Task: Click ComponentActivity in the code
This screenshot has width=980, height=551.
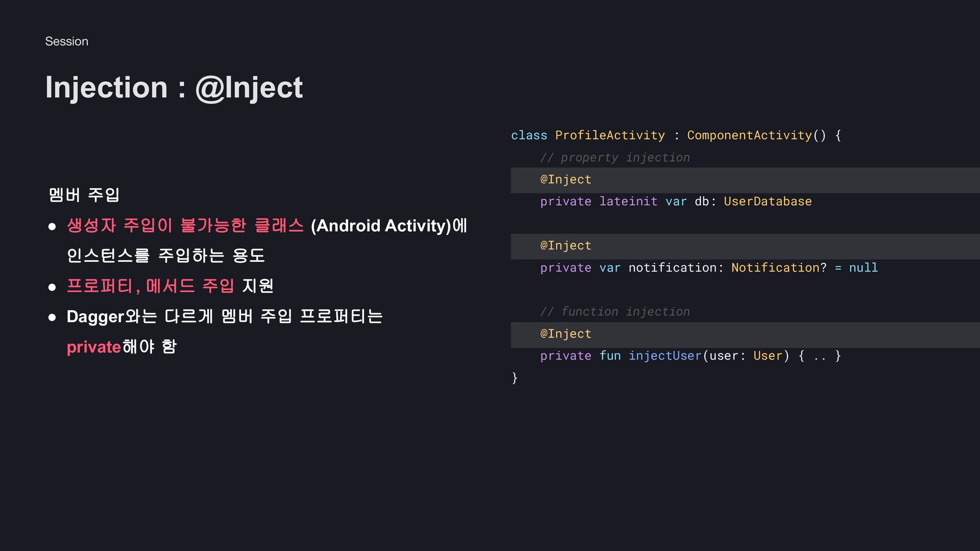Action: coord(749,135)
